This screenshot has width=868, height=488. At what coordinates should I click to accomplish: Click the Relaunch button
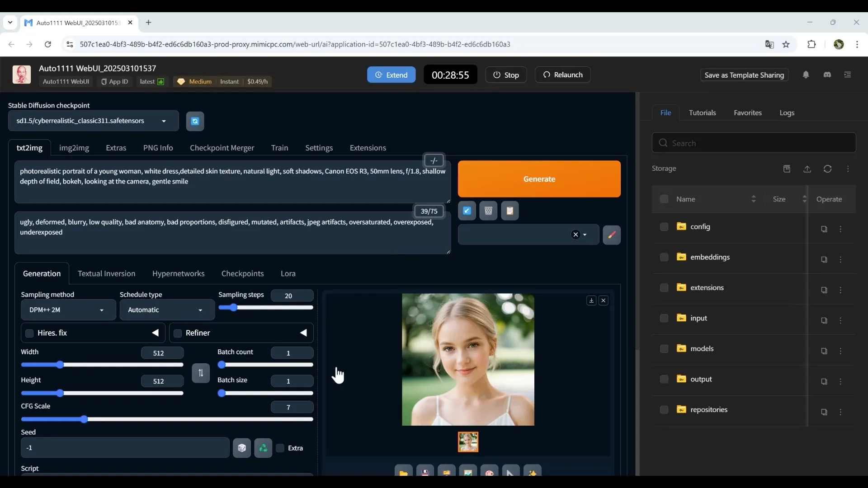562,75
